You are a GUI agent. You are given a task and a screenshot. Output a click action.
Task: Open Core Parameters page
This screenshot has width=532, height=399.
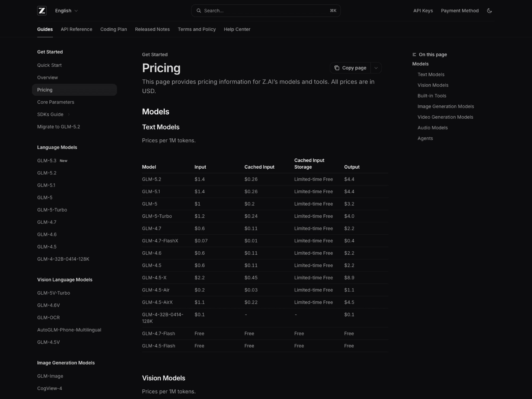(56, 102)
